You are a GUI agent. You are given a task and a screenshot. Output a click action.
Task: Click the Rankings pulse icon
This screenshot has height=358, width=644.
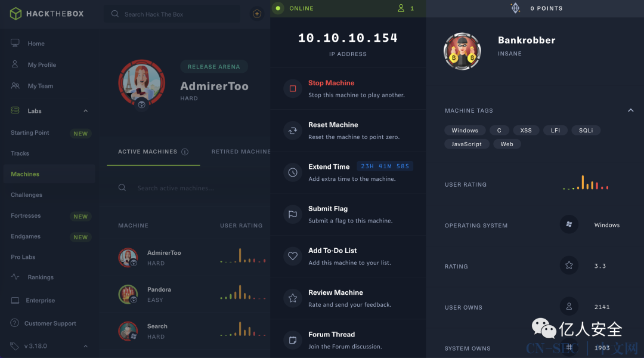click(x=15, y=277)
